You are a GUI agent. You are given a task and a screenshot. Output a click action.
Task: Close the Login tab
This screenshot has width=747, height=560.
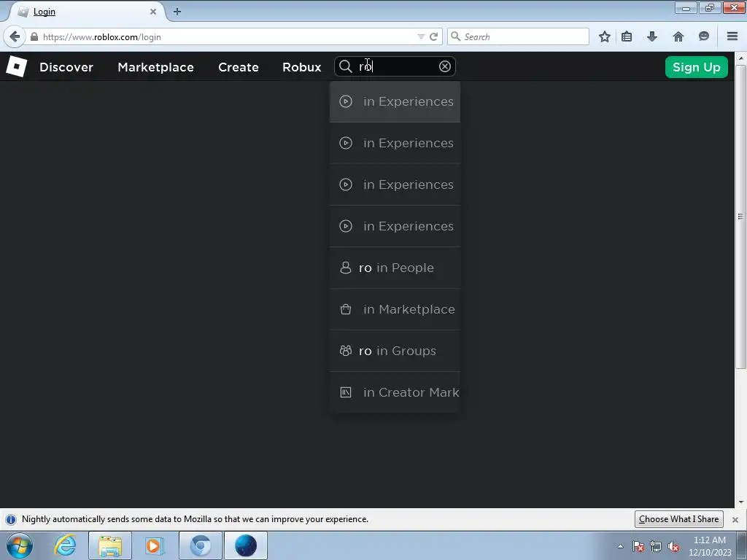point(153,12)
